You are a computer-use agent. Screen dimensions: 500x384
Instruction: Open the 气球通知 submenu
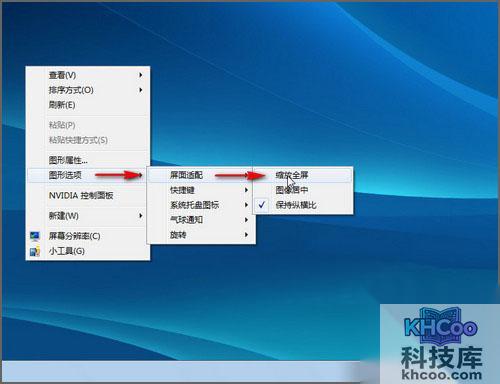pos(201,220)
